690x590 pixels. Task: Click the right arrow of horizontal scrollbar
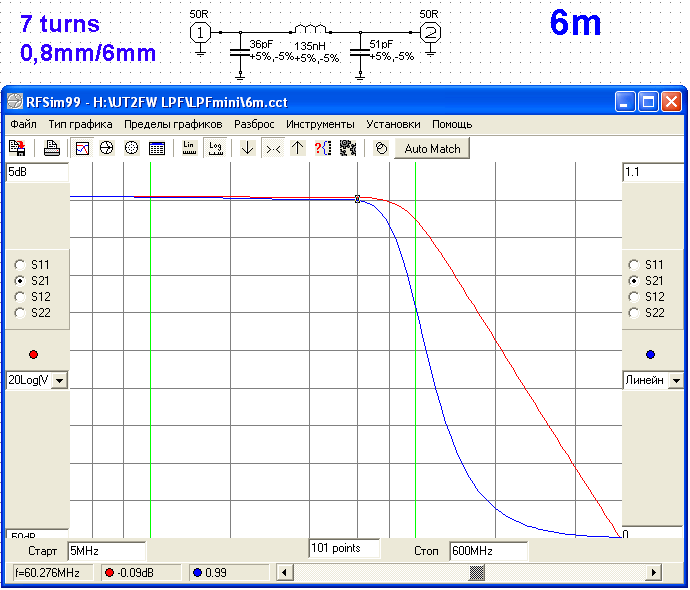[x=654, y=572]
